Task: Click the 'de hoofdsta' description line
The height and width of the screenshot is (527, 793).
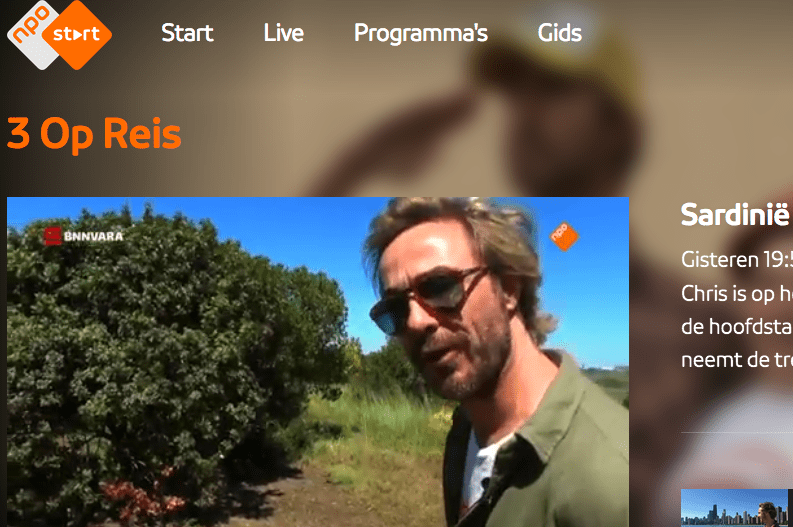Action: point(736,327)
